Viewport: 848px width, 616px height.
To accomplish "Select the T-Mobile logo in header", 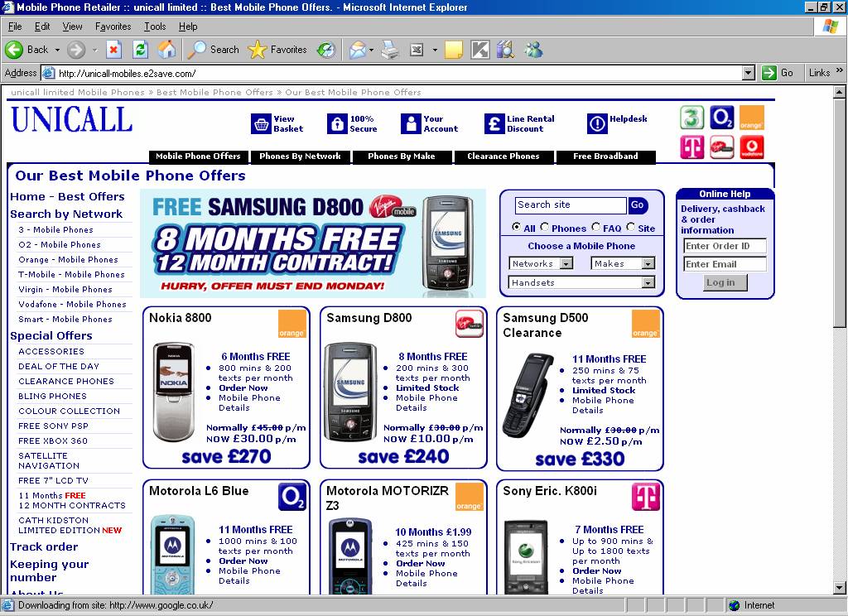I will point(691,147).
